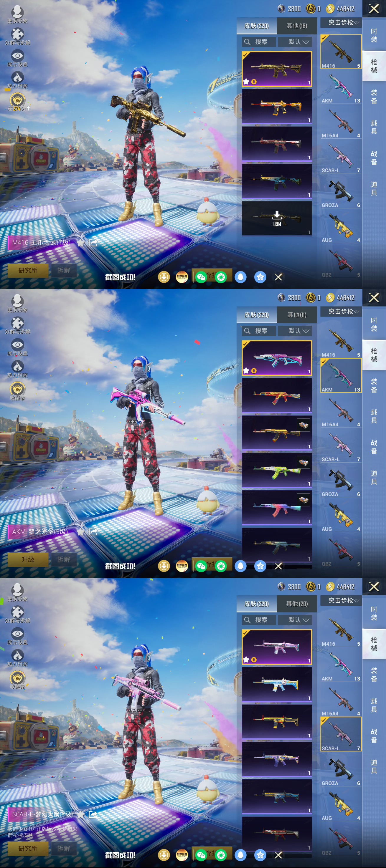Choose AUG in the SCAR-L-梦幻火箭 screen weapon list
Image resolution: width=386 pixels, height=868 pixels.
pyautogui.click(x=341, y=804)
